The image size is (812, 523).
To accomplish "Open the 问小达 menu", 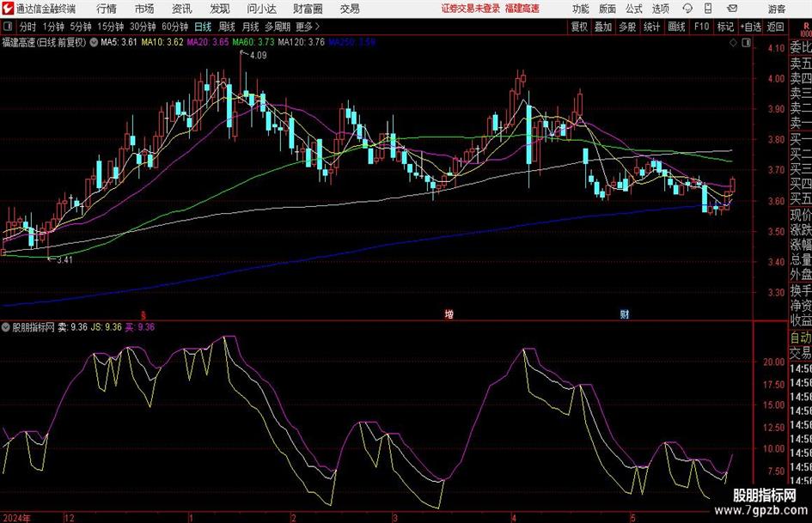I will tap(261, 9).
